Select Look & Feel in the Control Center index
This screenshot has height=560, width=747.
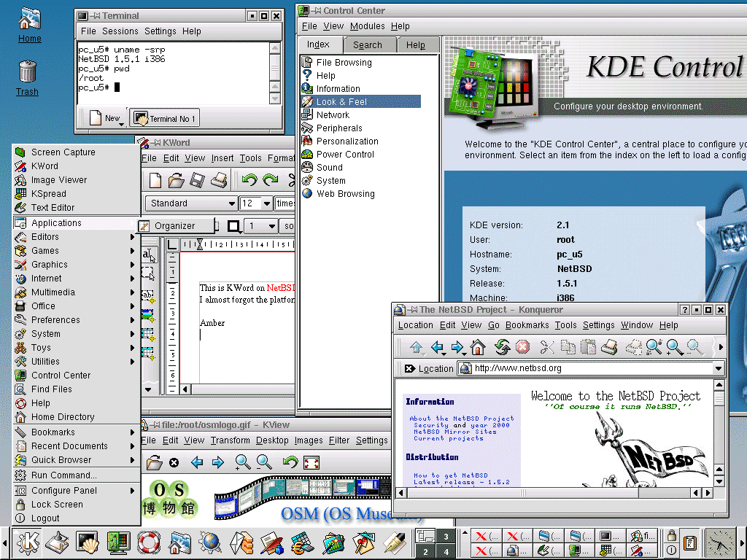(x=360, y=101)
